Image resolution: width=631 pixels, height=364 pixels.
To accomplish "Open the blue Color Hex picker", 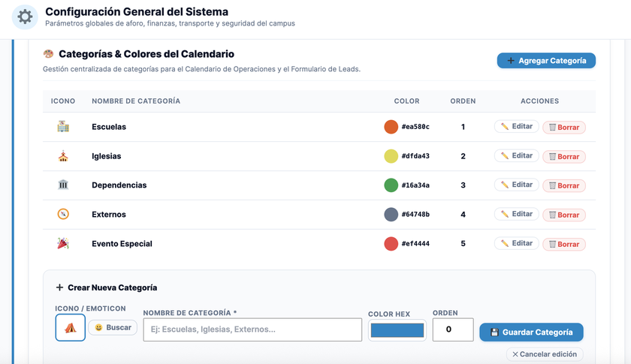I will tap(397, 331).
